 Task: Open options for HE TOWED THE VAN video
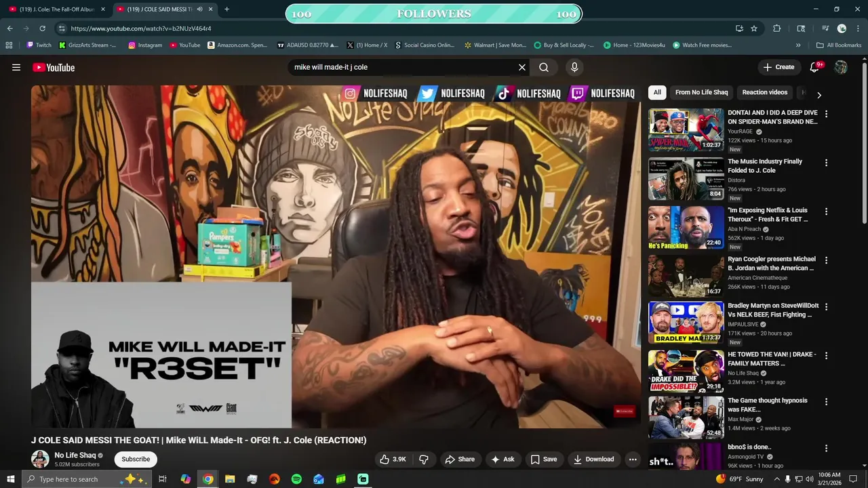pyautogui.click(x=826, y=355)
